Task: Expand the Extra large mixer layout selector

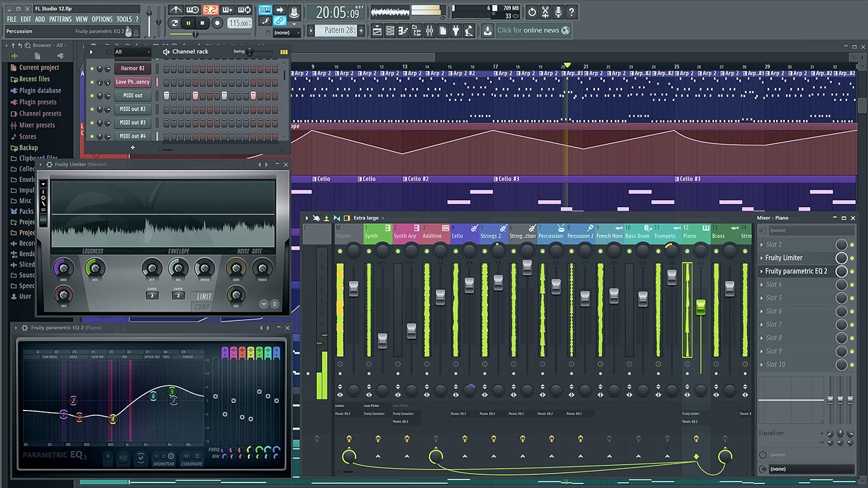Action: (366, 218)
